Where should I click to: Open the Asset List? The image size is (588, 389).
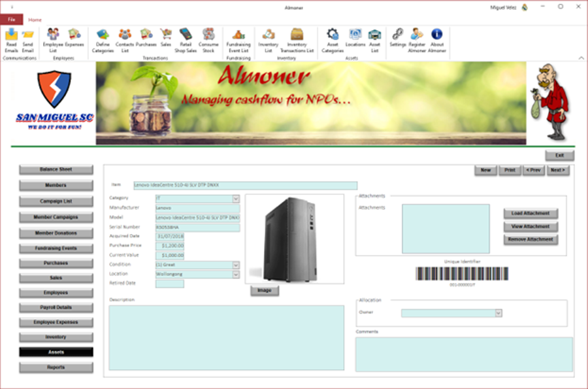pos(374,41)
